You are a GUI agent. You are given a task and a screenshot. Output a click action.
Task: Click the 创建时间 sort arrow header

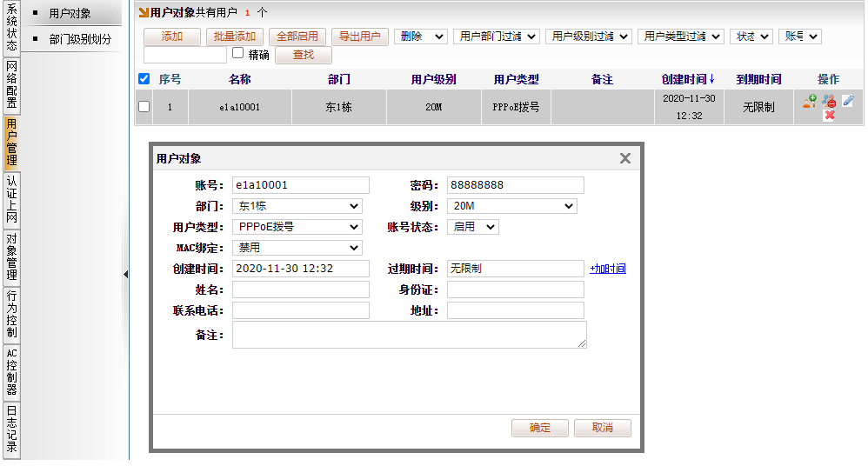click(x=688, y=79)
